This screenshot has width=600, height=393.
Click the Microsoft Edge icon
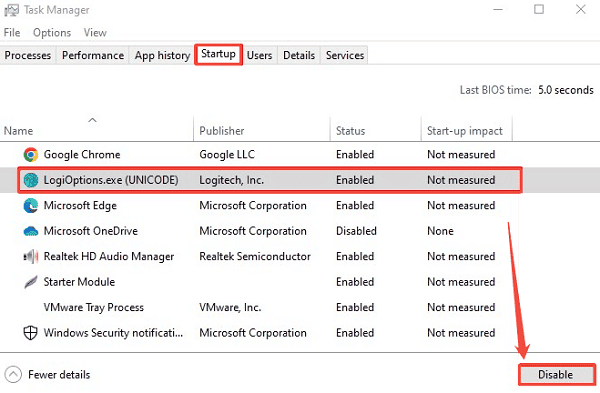pyautogui.click(x=31, y=205)
